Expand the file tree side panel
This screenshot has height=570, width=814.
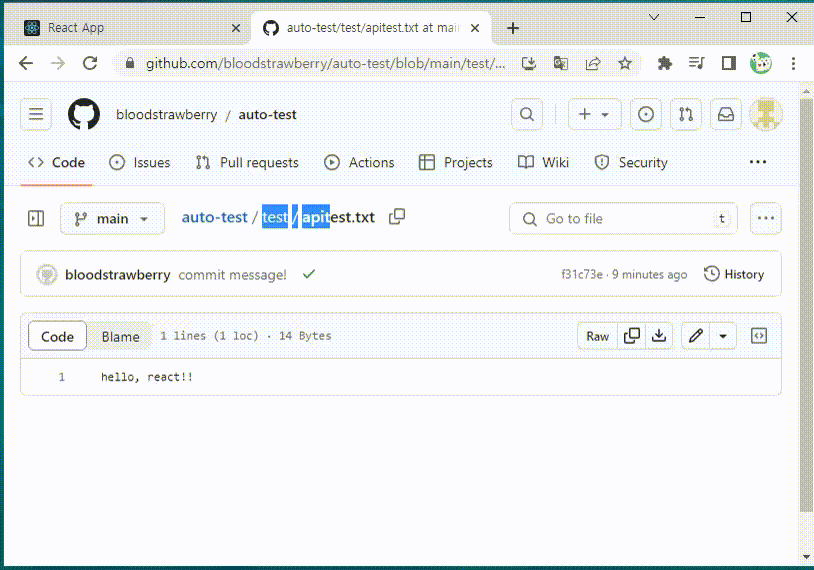click(36, 219)
